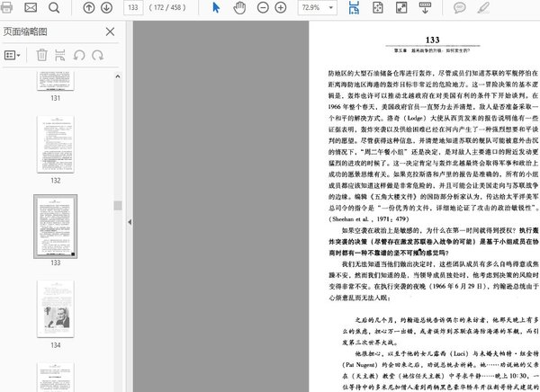Click the add comment speech bubble icon
Screen dimensions: 540x392
click(x=460, y=8)
